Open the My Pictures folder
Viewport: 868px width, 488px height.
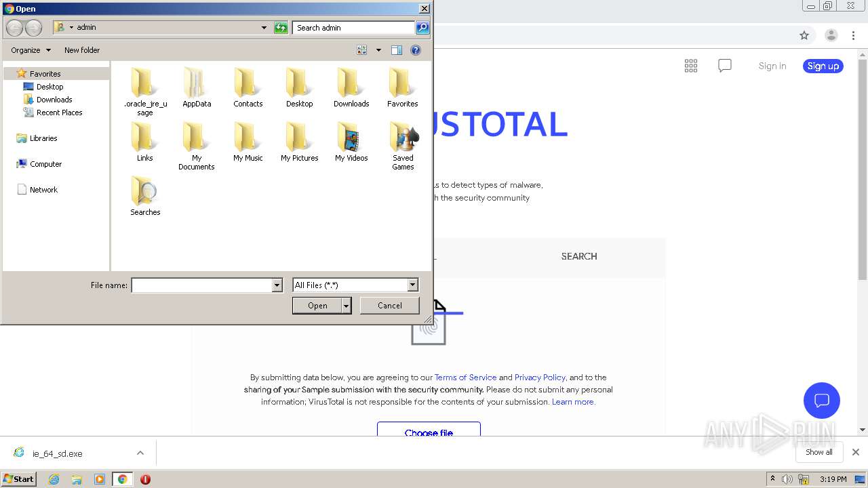click(x=300, y=142)
